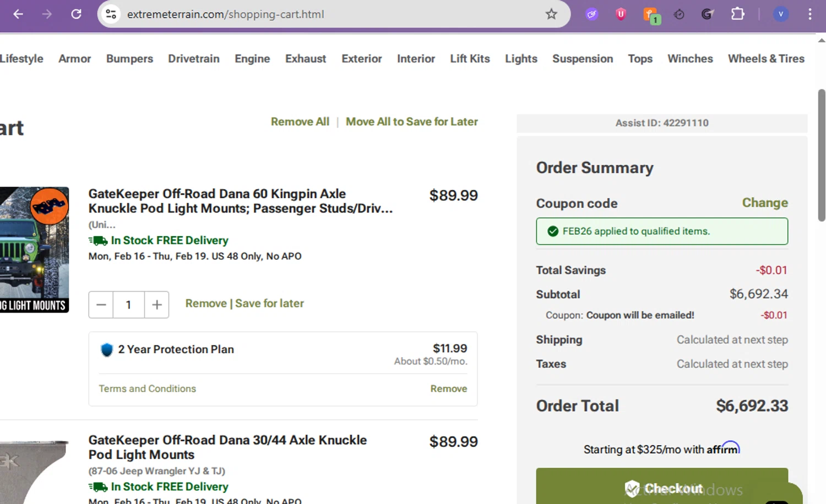Decrease quantity with the minus button
This screenshot has height=504, width=826.
pos(101,305)
